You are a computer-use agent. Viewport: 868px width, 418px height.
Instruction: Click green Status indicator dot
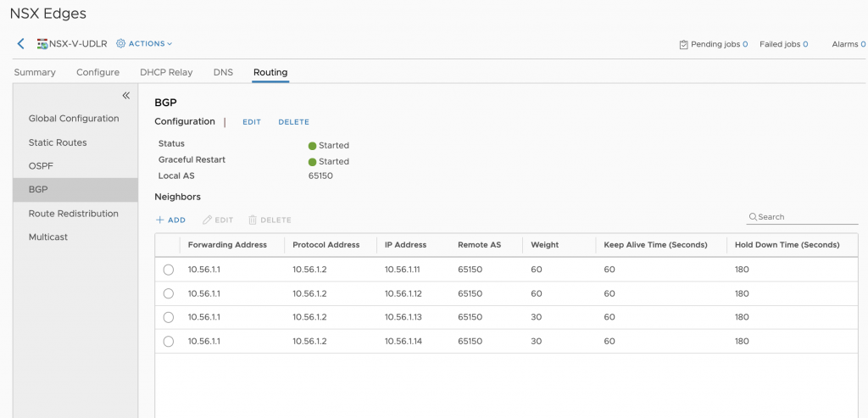[x=312, y=146]
